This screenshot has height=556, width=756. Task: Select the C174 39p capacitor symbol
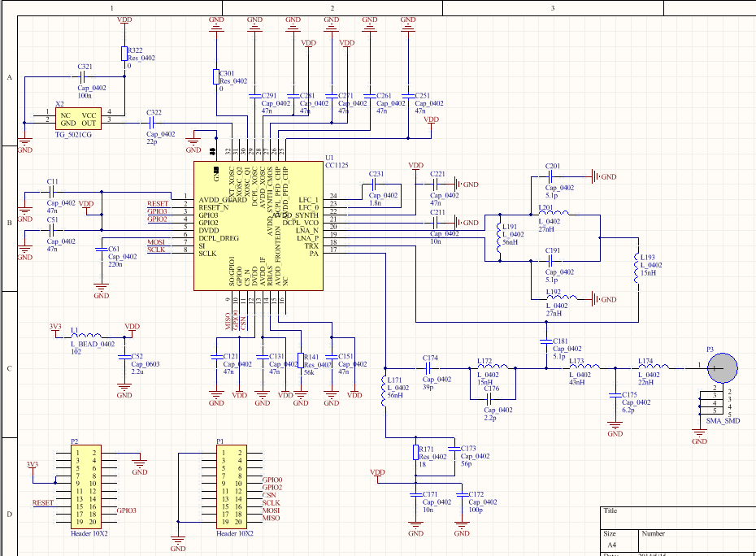point(428,368)
